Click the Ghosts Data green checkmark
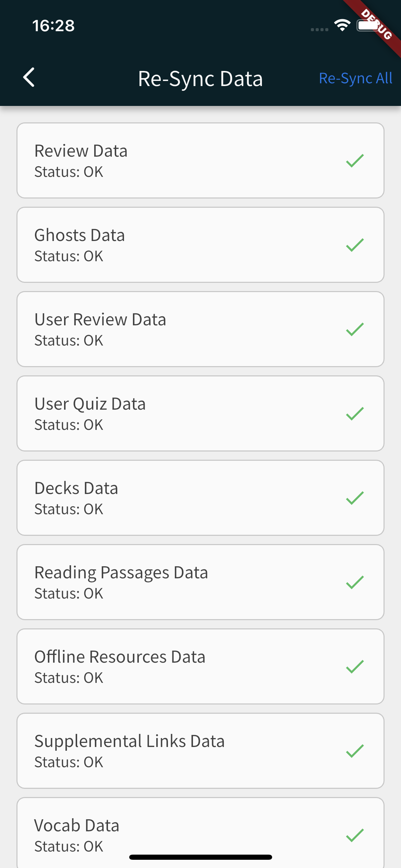The width and height of the screenshot is (401, 868). click(355, 245)
